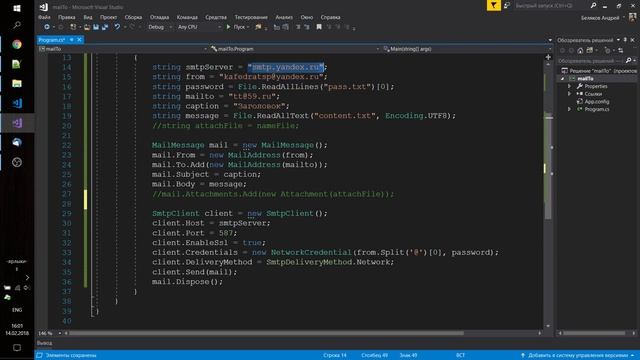Image resolution: width=640 pixels, height=360 pixels.
Task: Expand the Ссылки references node
Action: pos(570,94)
